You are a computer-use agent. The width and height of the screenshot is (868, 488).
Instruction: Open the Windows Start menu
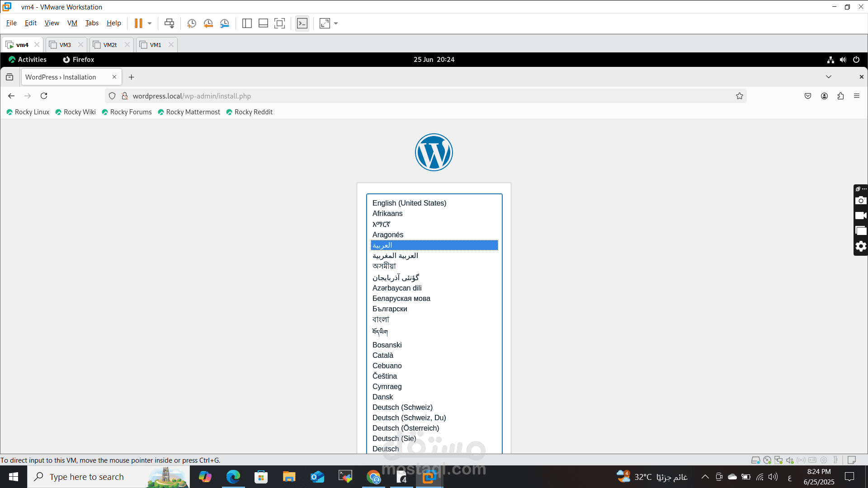14,477
